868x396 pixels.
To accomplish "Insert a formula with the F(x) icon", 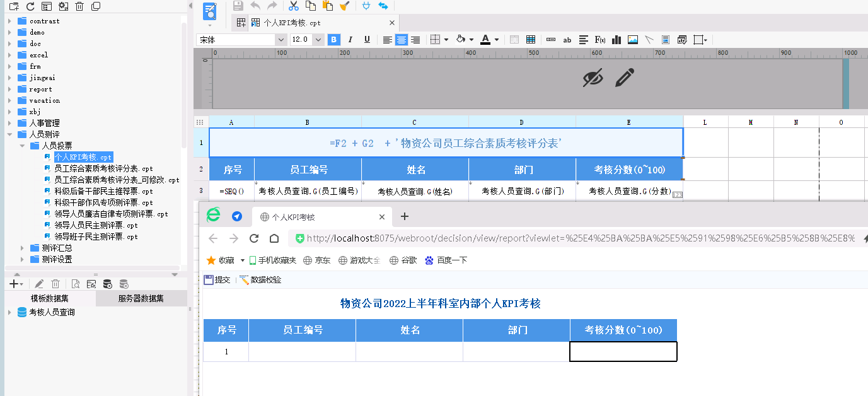I will 600,40.
